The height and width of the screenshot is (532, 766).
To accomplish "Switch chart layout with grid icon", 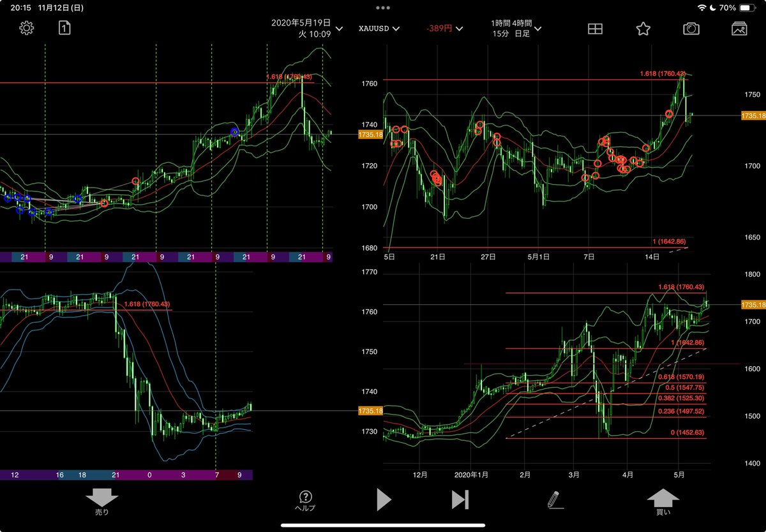I will [x=595, y=29].
